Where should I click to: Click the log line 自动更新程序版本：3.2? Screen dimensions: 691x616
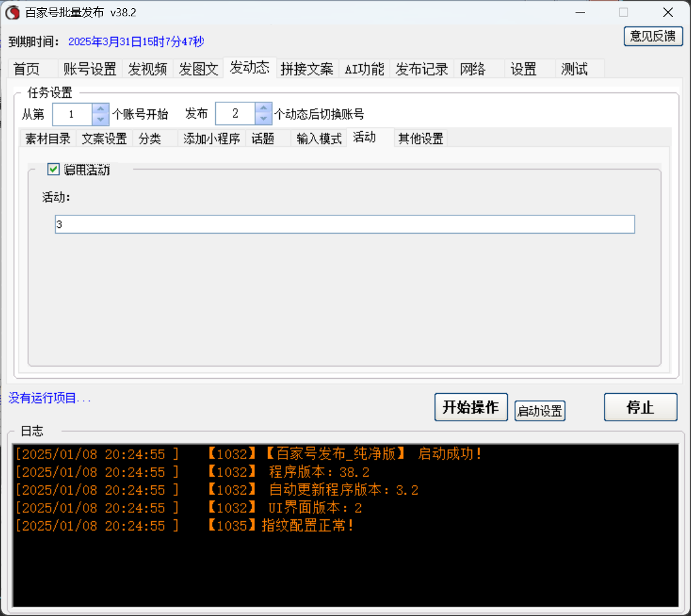pyautogui.click(x=217, y=490)
